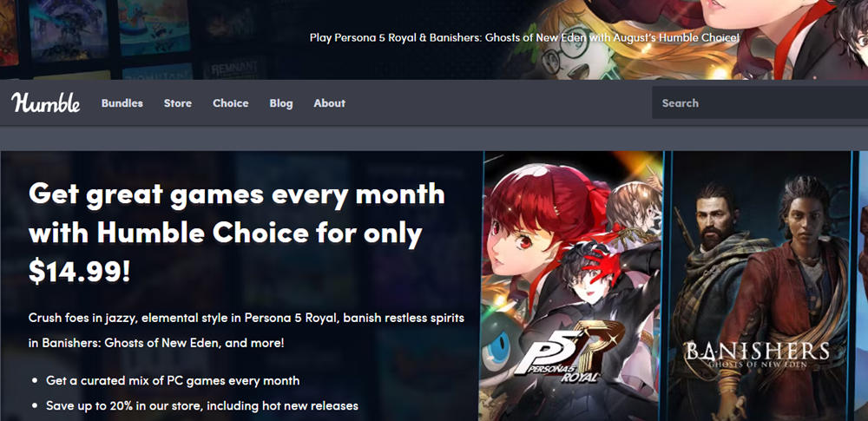This screenshot has width=868, height=421.
Task: Focus the Search input field
Action: click(x=759, y=102)
